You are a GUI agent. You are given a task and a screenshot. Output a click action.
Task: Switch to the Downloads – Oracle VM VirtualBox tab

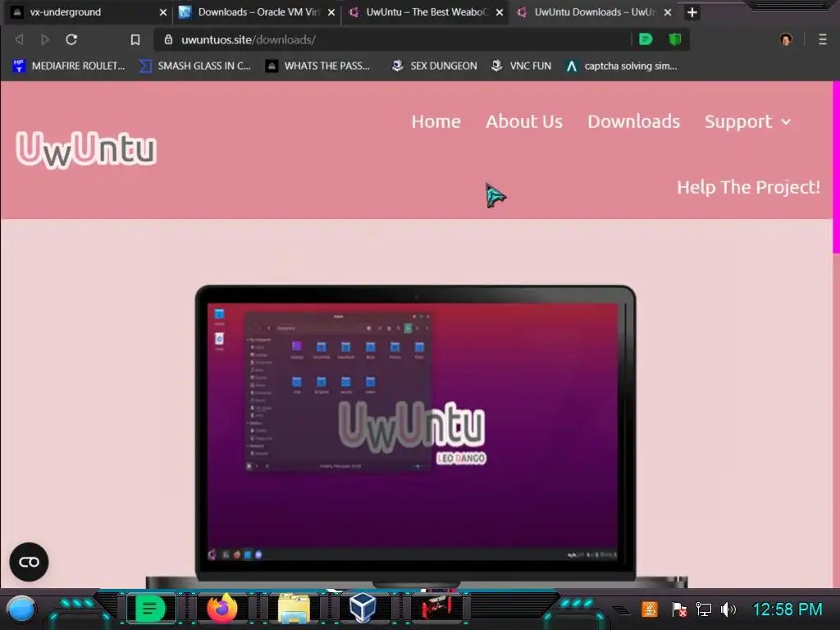tap(257, 11)
